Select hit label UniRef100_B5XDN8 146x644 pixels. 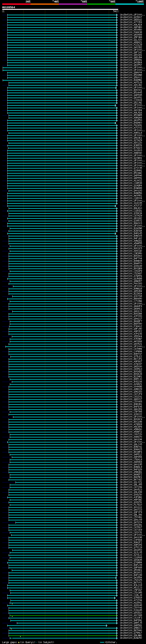tap(131, 75)
